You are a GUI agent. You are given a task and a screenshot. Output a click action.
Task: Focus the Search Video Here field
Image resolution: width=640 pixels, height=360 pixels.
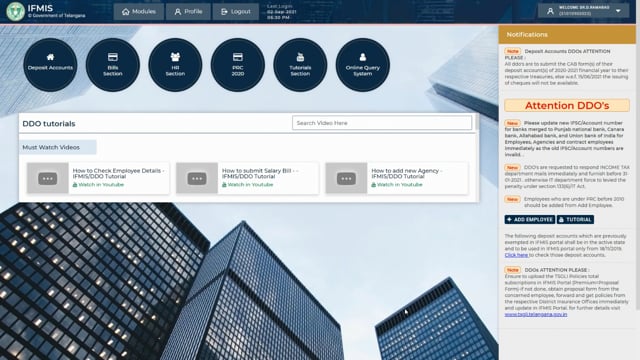(x=382, y=123)
